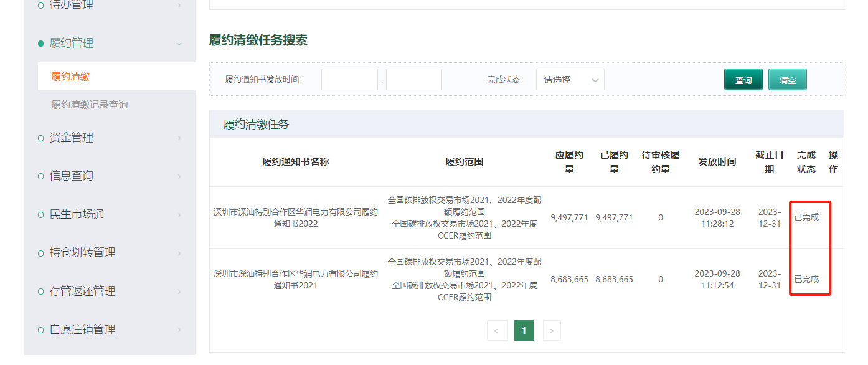The image size is (868, 365).
Task: Click issue time 2023-09-28 11:28:12
Action: pos(717,217)
